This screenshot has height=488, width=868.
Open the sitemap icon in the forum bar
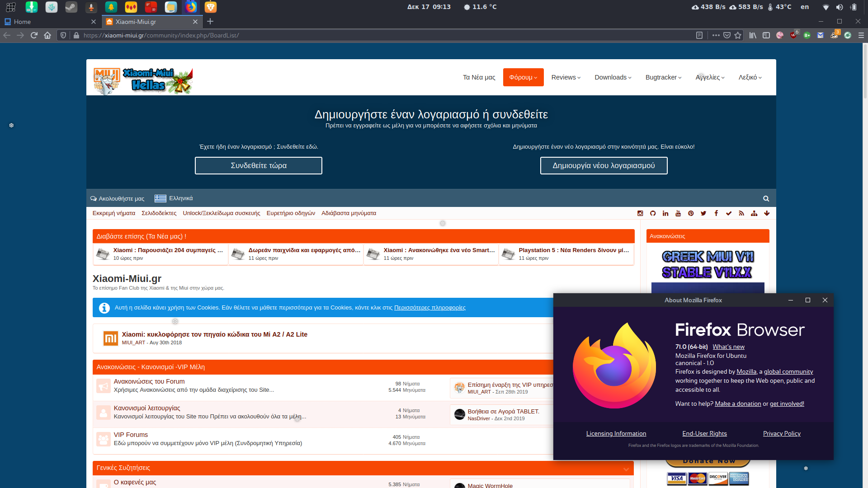point(754,213)
